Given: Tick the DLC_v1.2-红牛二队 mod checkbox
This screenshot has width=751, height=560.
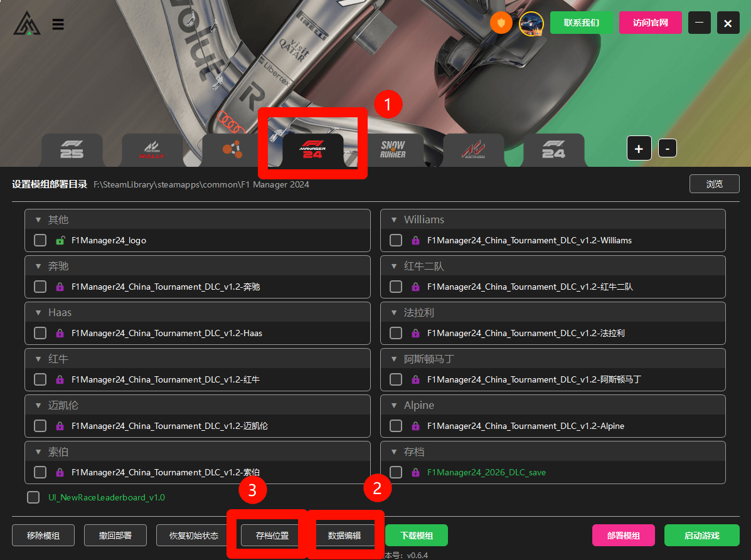Looking at the screenshot, I should coord(396,287).
